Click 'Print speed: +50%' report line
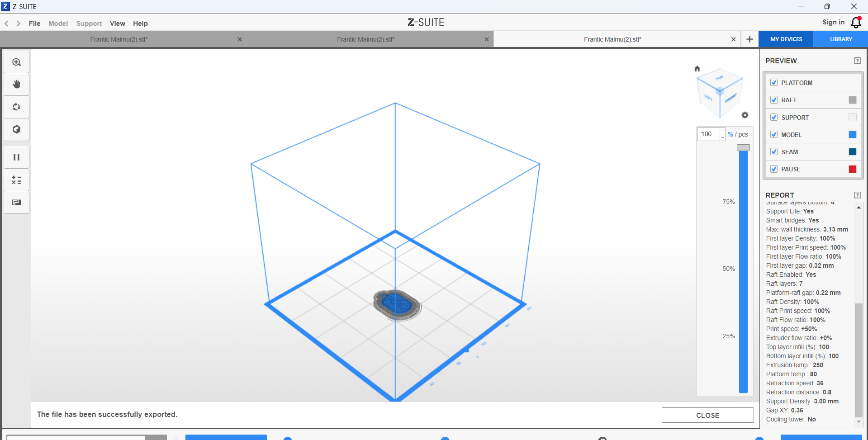 click(792, 329)
